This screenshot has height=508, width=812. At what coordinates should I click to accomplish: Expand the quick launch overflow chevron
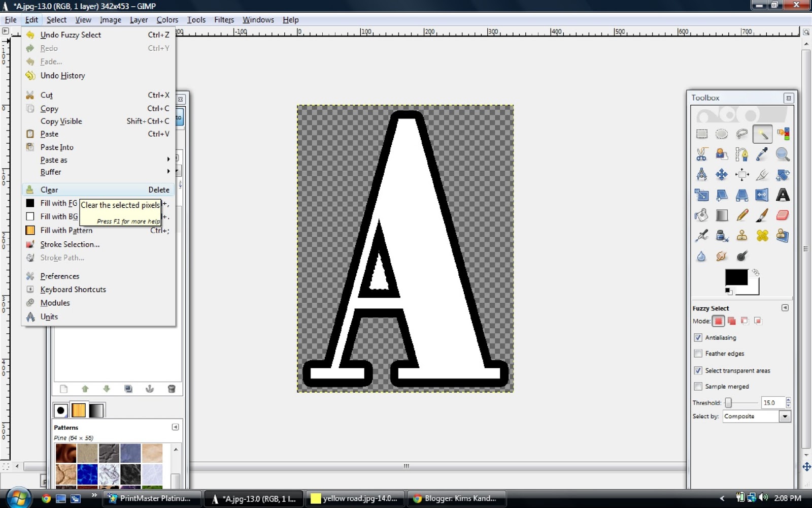(94, 495)
